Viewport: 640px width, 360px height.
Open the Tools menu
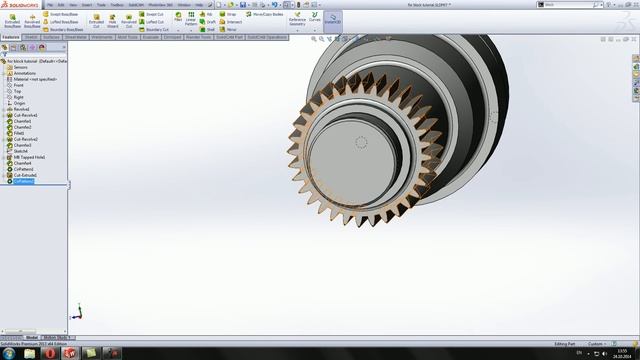[101, 5]
